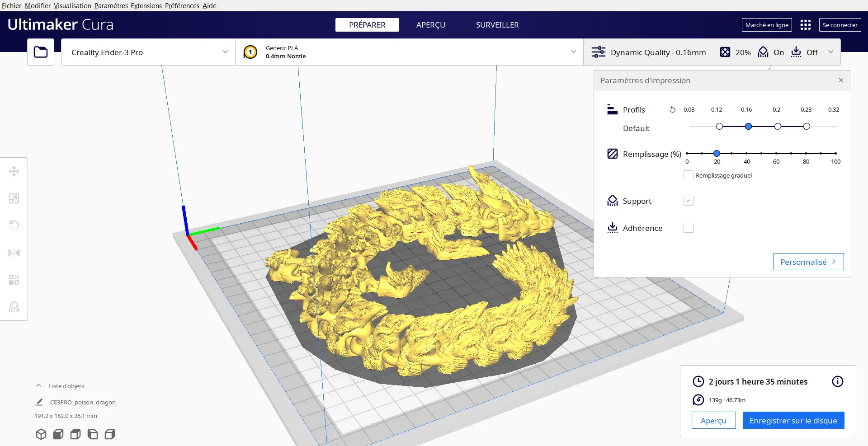Select the 0.12 layer height profile

click(x=719, y=127)
